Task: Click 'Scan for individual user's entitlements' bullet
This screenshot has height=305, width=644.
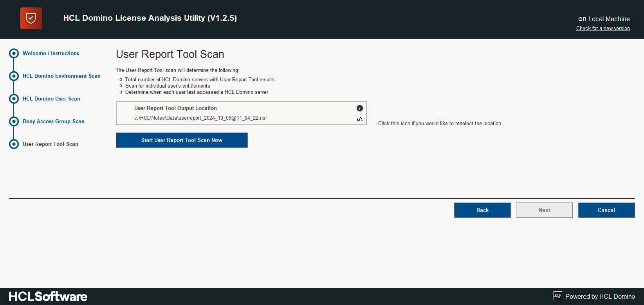Action: tap(168, 86)
